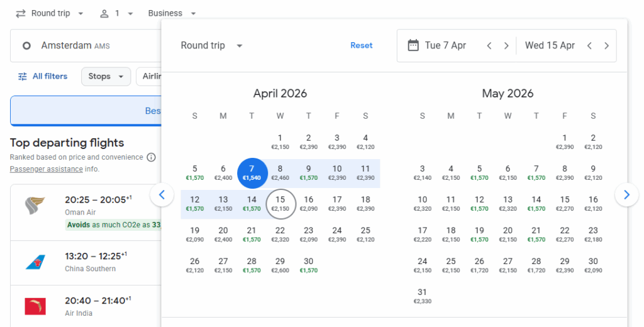Select May 28 at €1,720

[x=536, y=265]
